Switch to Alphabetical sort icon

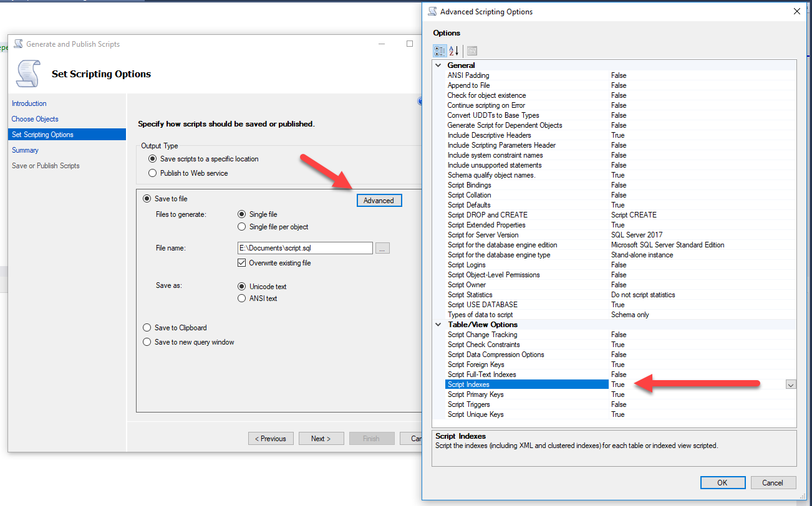point(453,51)
